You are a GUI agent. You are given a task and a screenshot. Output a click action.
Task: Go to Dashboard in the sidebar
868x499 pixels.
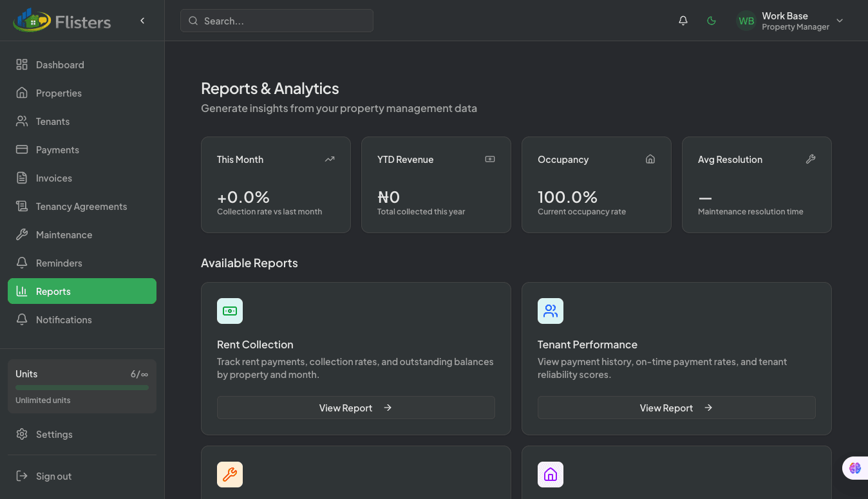coord(60,65)
